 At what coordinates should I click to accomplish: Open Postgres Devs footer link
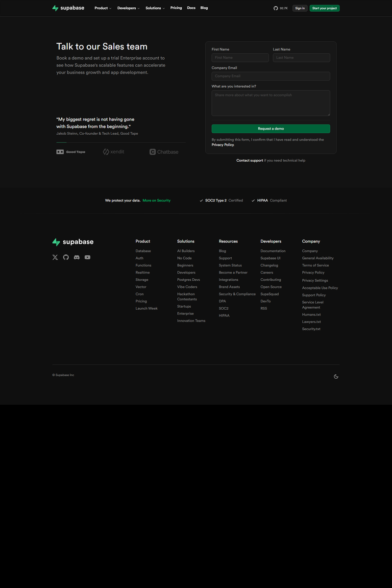(x=189, y=280)
